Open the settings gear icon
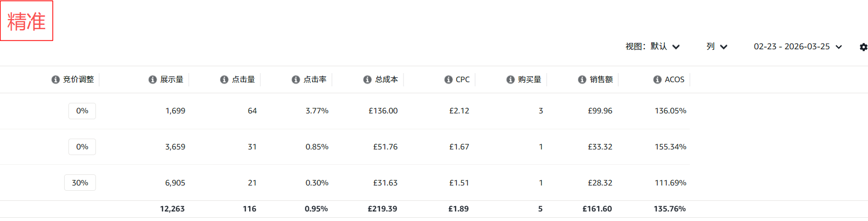The width and height of the screenshot is (868, 221). [863, 47]
